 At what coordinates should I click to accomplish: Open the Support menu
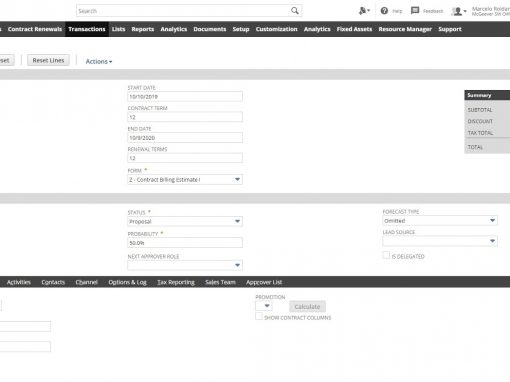450,29
